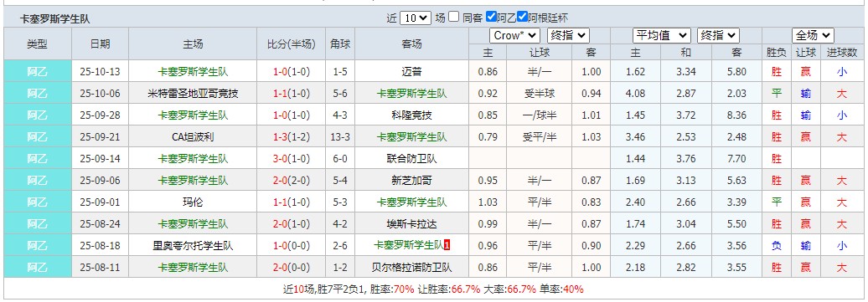Click the CA坦波利 home team link
Screen dimensions: 868x302
click(x=193, y=136)
